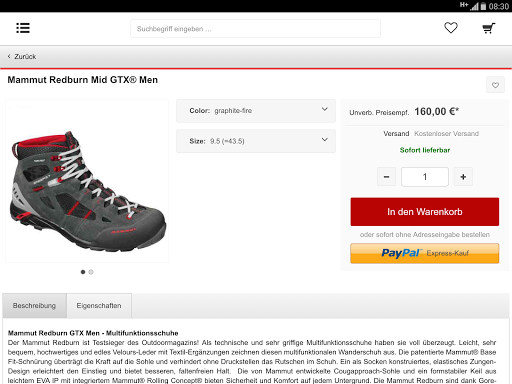Tap the battery status icon

pos(483,6)
